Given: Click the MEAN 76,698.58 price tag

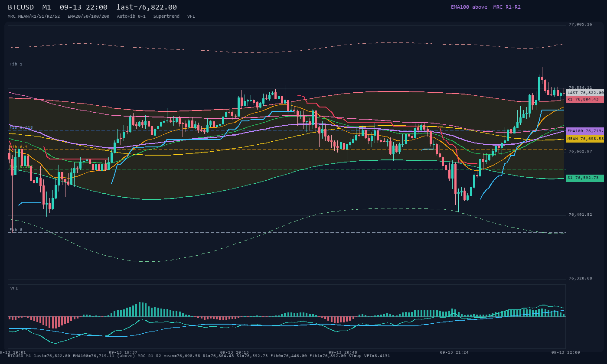Looking at the screenshot, I should [x=585, y=139].
